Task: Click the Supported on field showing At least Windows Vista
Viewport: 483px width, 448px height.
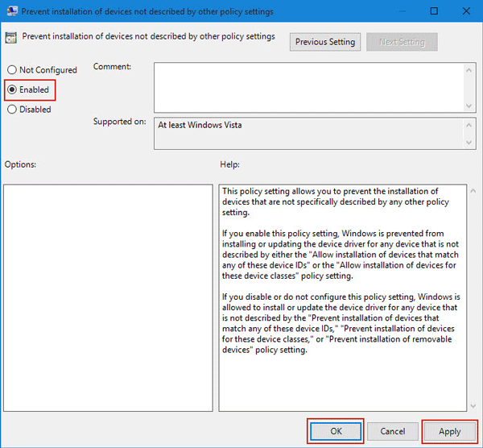Action: (x=309, y=133)
